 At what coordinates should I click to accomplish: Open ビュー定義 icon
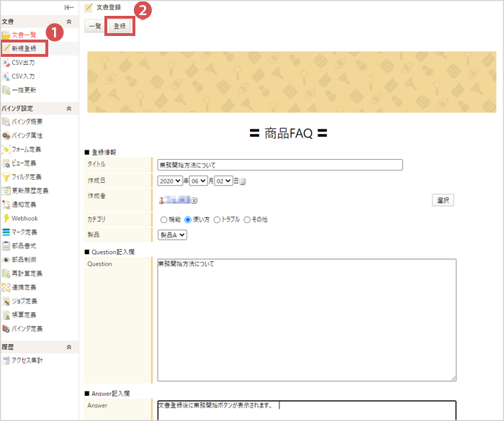(6, 163)
